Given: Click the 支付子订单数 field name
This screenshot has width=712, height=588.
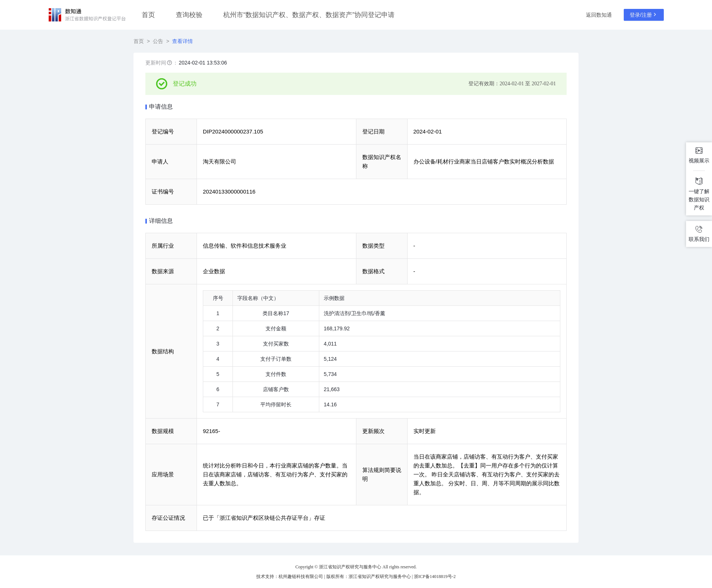Looking at the screenshot, I should tap(276, 359).
